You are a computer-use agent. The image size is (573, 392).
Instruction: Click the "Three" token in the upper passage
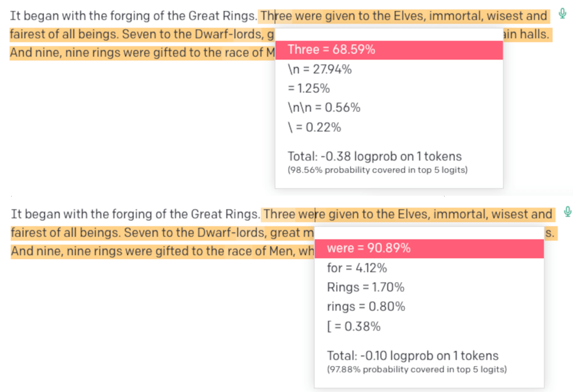click(x=276, y=16)
